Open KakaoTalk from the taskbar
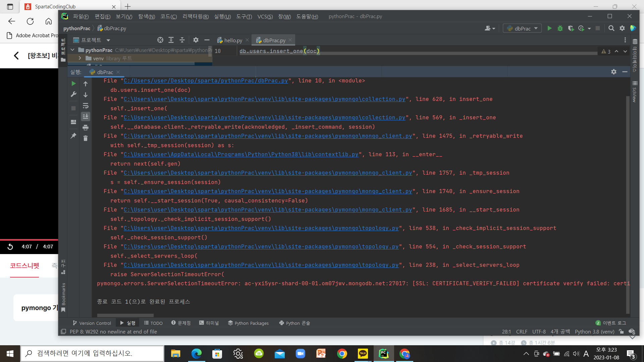This screenshot has width=644, height=362. pos(363,354)
